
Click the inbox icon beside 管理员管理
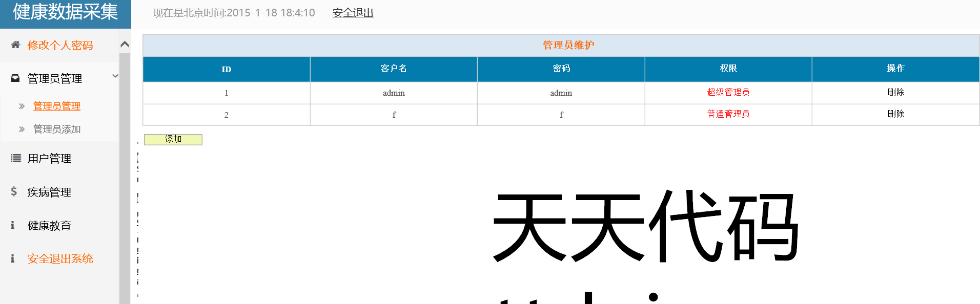coord(15,78)
